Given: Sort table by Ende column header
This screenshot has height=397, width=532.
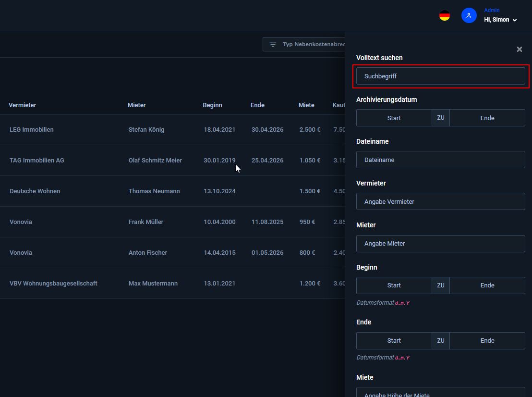Looking at the screenshot, I should coord(257,105).
